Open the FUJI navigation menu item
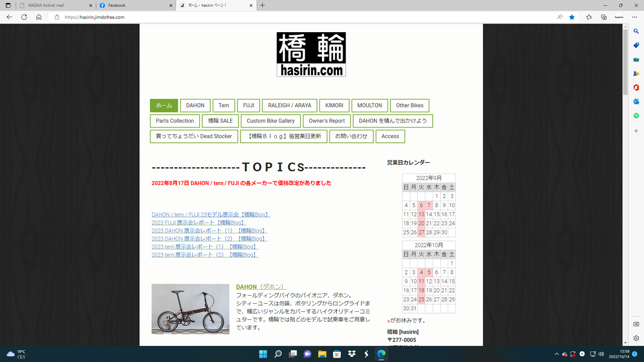 [249, 106]
